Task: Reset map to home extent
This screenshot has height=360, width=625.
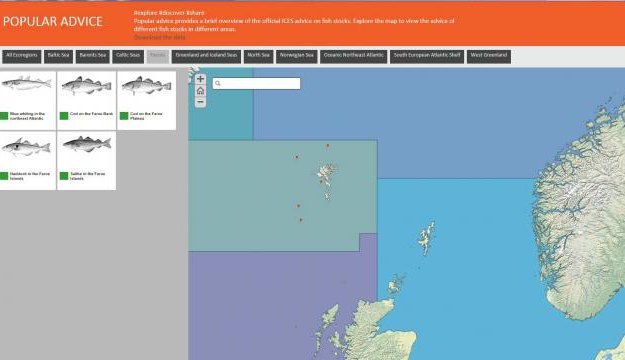Action: click(200, 91)
